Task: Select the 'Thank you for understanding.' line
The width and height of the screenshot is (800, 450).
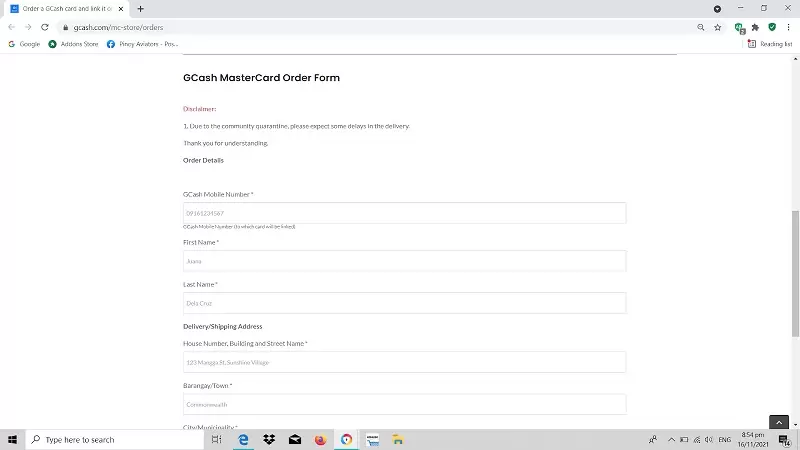Action: [226, 143]
